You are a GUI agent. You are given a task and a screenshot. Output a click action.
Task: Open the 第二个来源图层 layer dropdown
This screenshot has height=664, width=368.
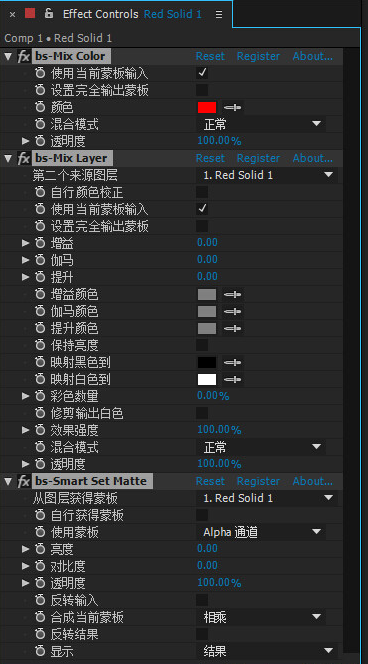pos(268,175)
